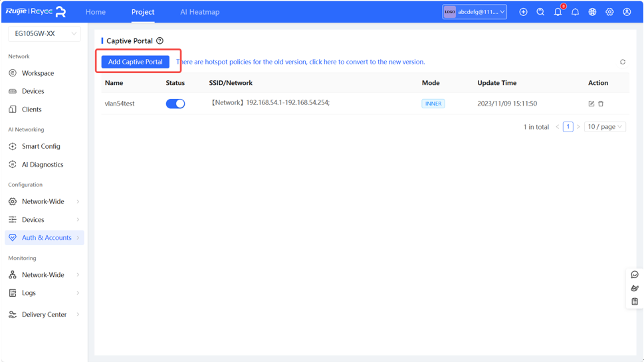Expand the Delivery Center submenu

click(x=78, y=314)
